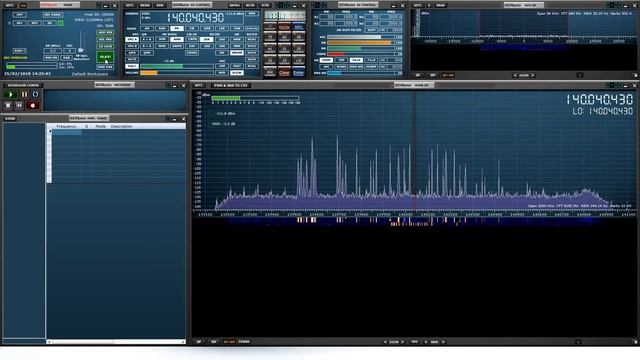This screenshot has width=640, height=360.
Task: Open SETT. in the Main panel
Action: tap(9, 5)
